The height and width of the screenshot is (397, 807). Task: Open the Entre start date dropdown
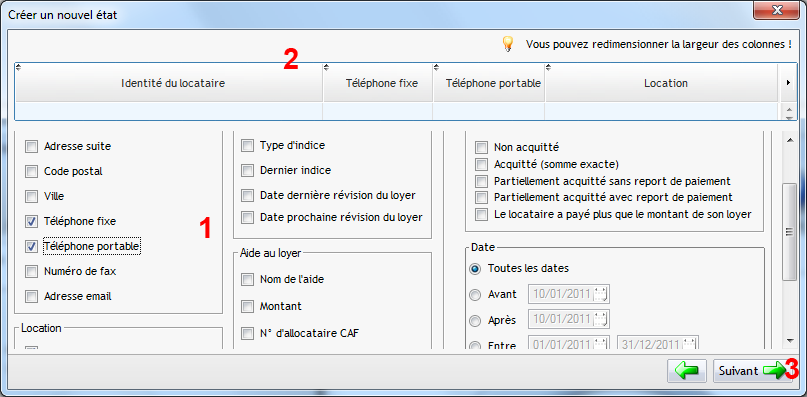[x=601, y=343]
